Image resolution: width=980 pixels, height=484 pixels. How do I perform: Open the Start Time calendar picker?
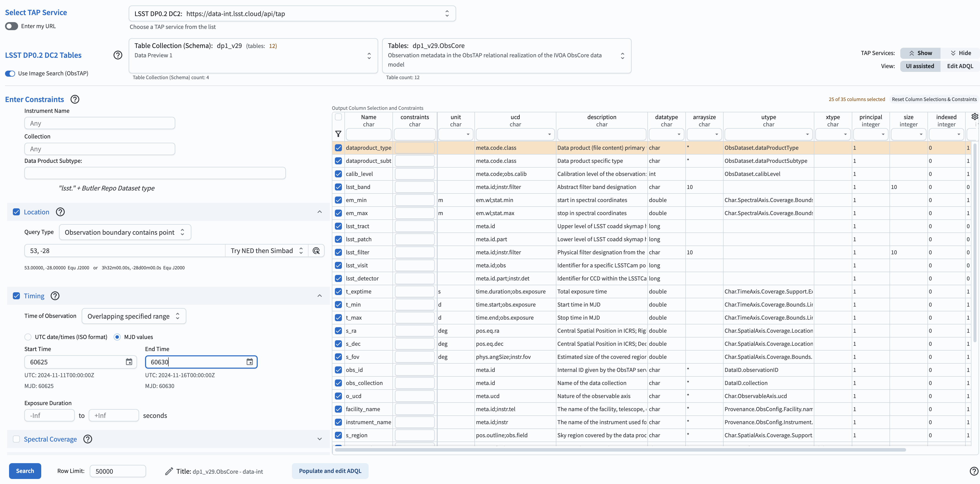click(129, 362)
